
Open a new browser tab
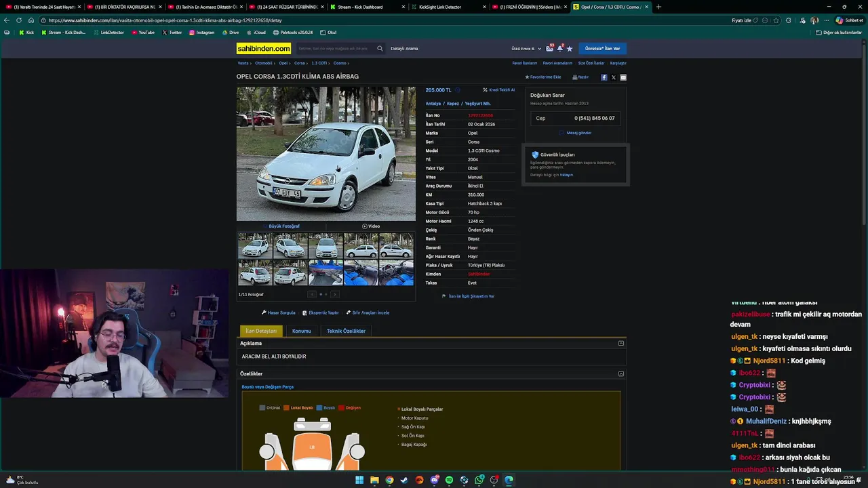[658, 7]
